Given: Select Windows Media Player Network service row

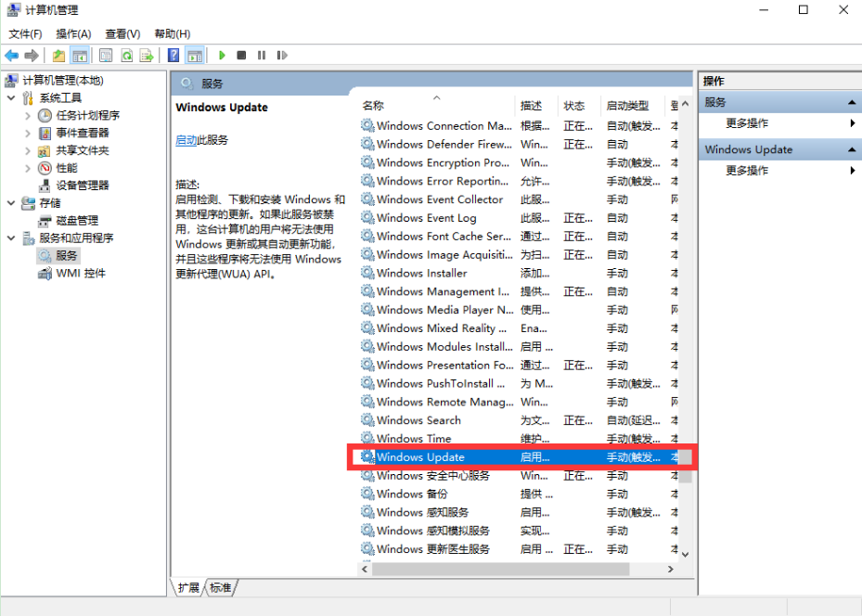Looking at the screenshot, I should (519, 310).
